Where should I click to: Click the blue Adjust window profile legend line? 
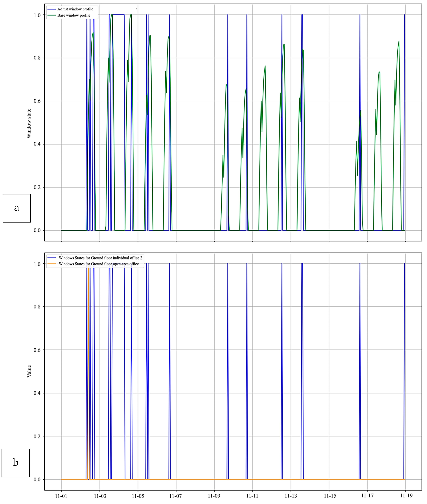(x=52, y=9)
